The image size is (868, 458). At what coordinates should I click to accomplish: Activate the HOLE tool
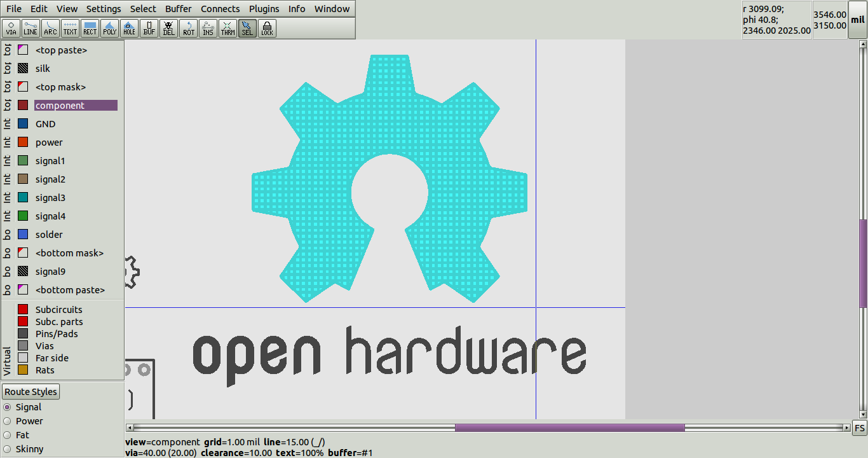pyautogui.click(x=129, y=28)
